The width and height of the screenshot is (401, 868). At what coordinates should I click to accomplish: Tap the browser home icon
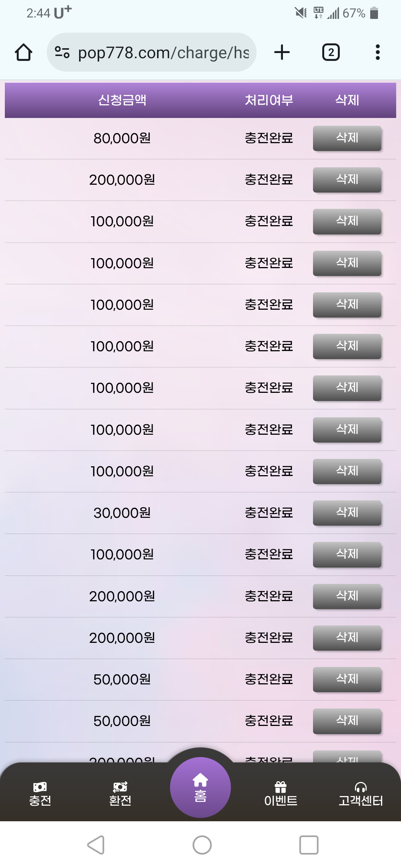[x=23, y=52]
